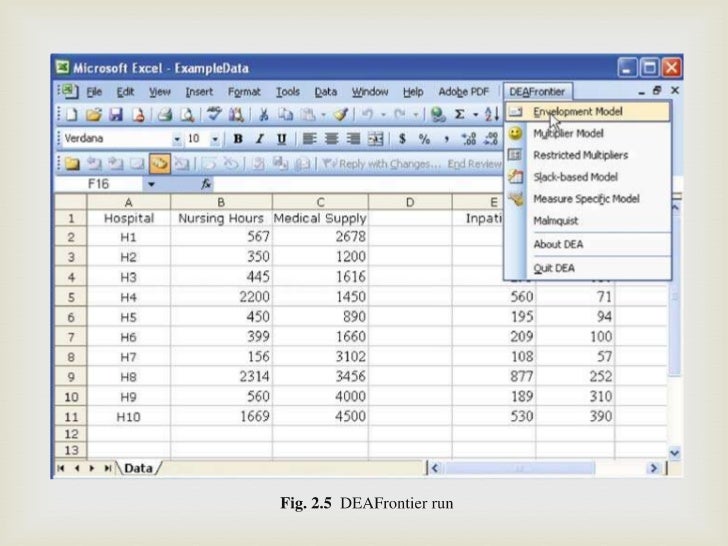Open the Redo history dropdown arrow
Screen dimensions: 728x546
click(416, 114)
